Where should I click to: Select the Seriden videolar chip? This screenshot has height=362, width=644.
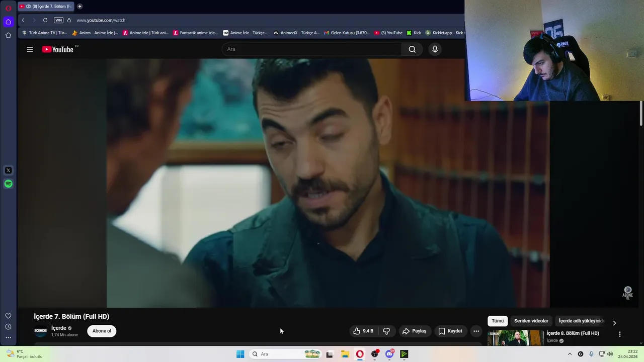click(x=531, y=321)
